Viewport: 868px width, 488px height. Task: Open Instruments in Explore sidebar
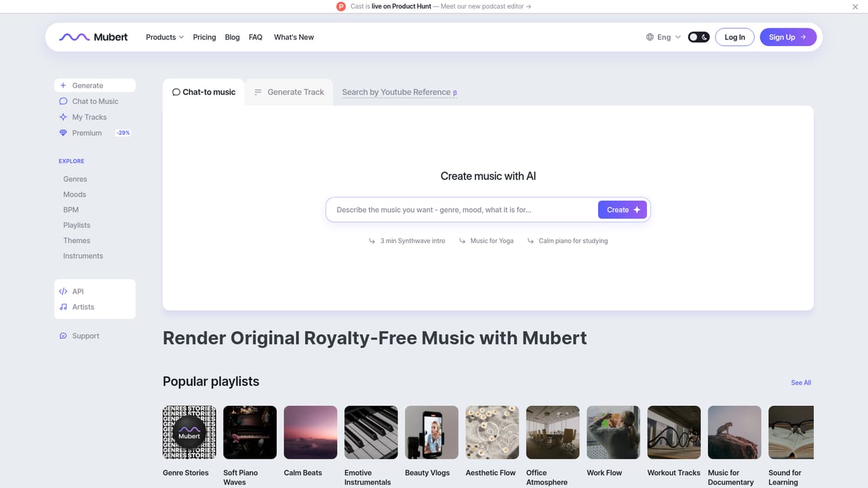point(83,256)
